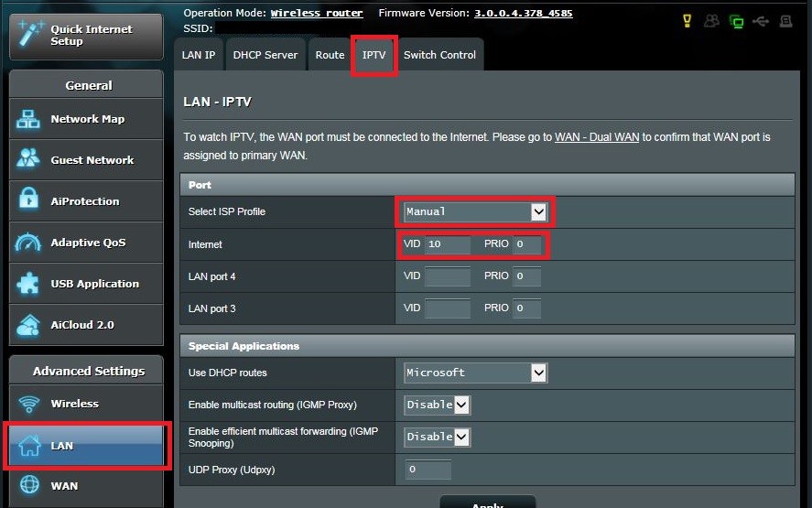This screenshot has width=812, height=508.
Task: Open the Network Map page
Action: (86, 119)
